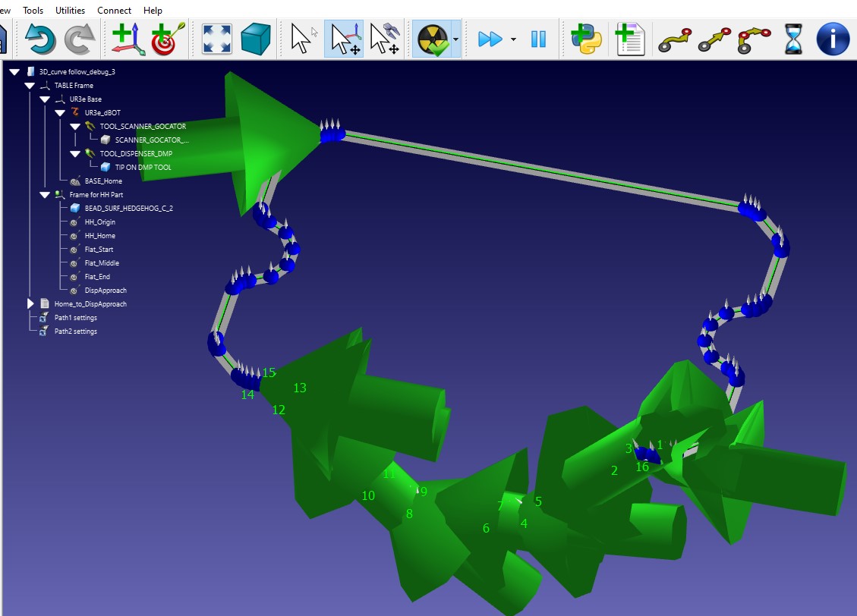Pause the simulation

pos(538,39)
